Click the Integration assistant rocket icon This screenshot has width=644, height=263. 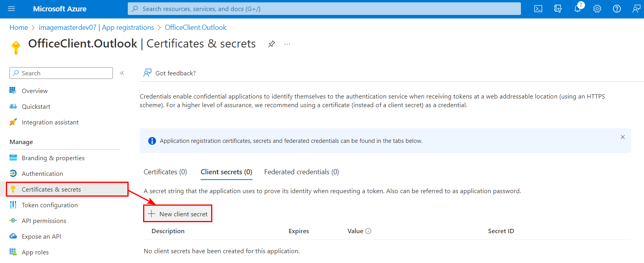[13, 122]
